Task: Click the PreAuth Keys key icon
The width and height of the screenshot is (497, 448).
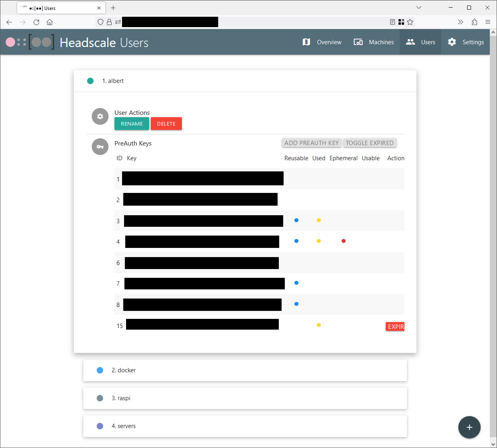Action: [100, 147]
